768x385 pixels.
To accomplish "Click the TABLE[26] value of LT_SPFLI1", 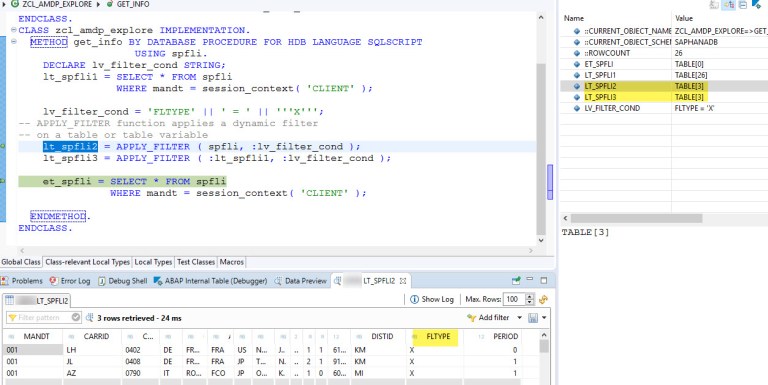I will [691, 75].
